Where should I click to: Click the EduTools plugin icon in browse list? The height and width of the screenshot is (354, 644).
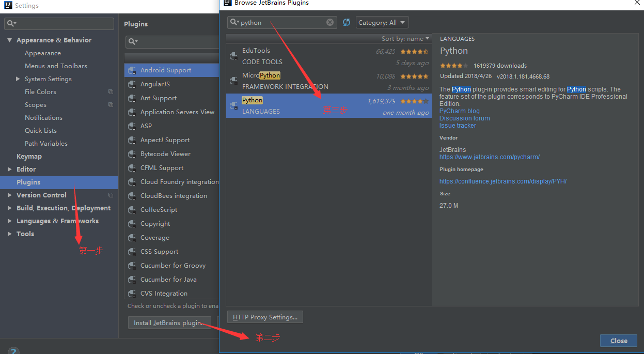(233, 56)
